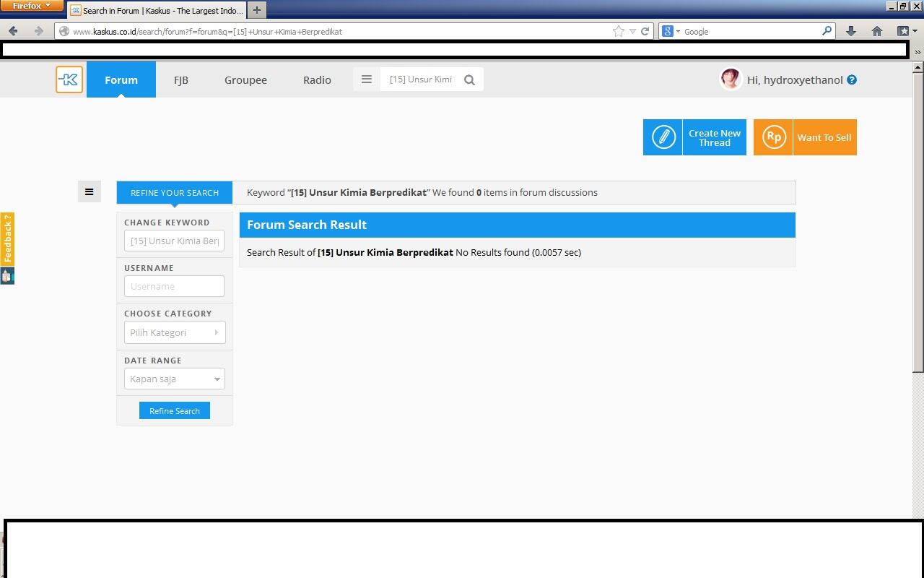The height and width of the screenshot is (578, 924).
Task: Expand the Pilih Kategori category selector
Action: pos(175,332)
